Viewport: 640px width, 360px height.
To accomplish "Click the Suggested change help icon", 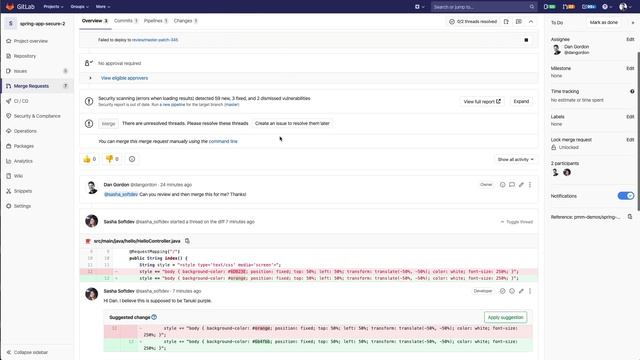I will 154,317.
